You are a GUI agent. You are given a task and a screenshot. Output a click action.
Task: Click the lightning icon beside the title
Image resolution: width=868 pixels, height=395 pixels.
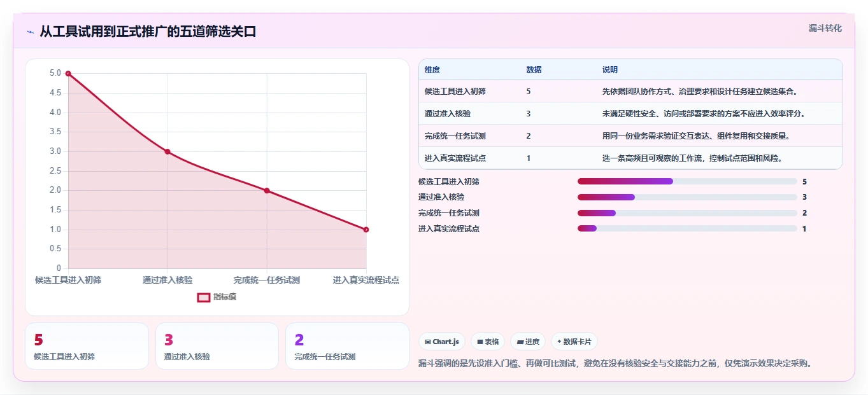[x=30, y=32]
